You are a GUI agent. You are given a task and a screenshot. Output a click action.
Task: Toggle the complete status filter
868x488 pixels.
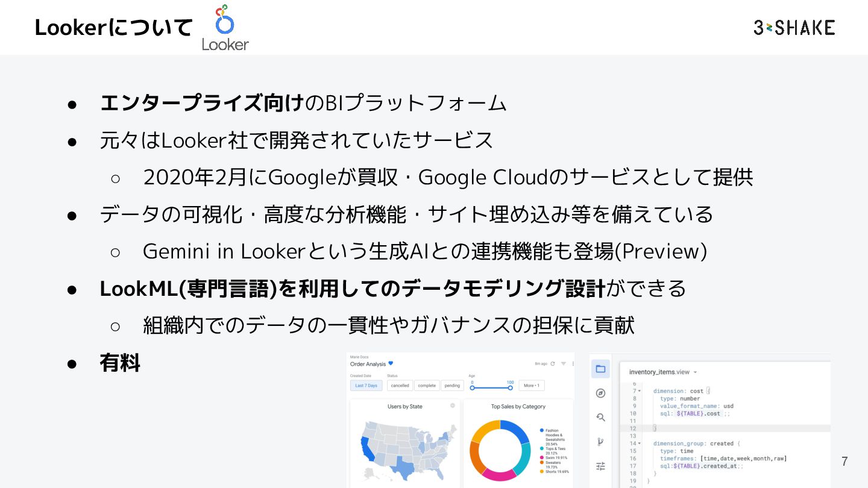pyautogui.click(x=427, y=386)
